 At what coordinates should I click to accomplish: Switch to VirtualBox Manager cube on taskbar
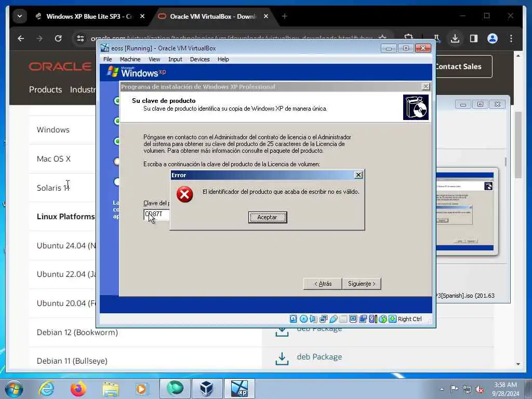tap(207, 389)
